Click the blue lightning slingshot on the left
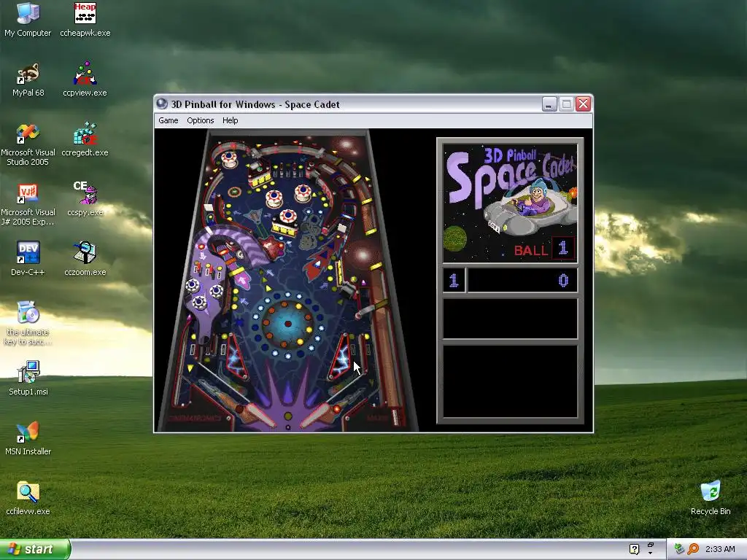The image size is (747, 560). (237, 357)
